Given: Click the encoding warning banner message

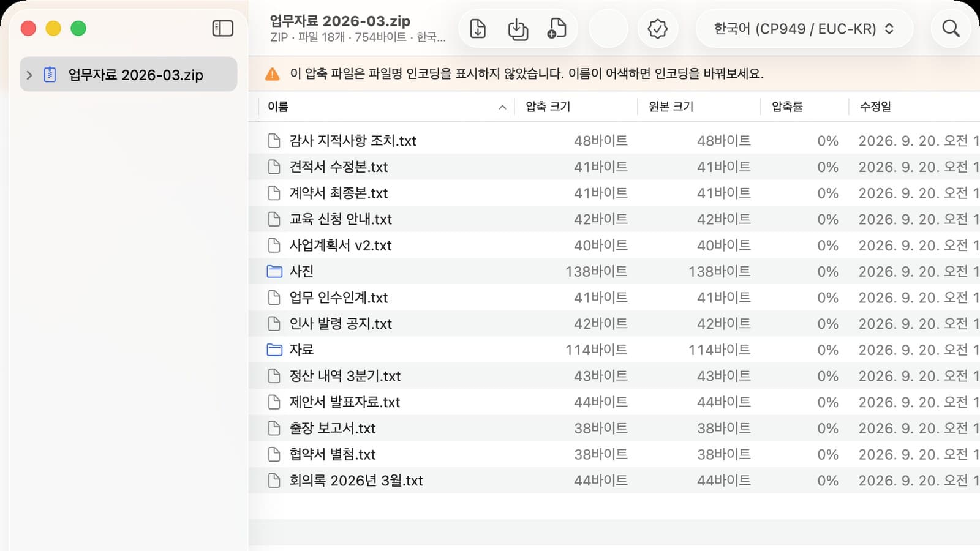Looking at the screenshot, I should [x=527, y=74].
